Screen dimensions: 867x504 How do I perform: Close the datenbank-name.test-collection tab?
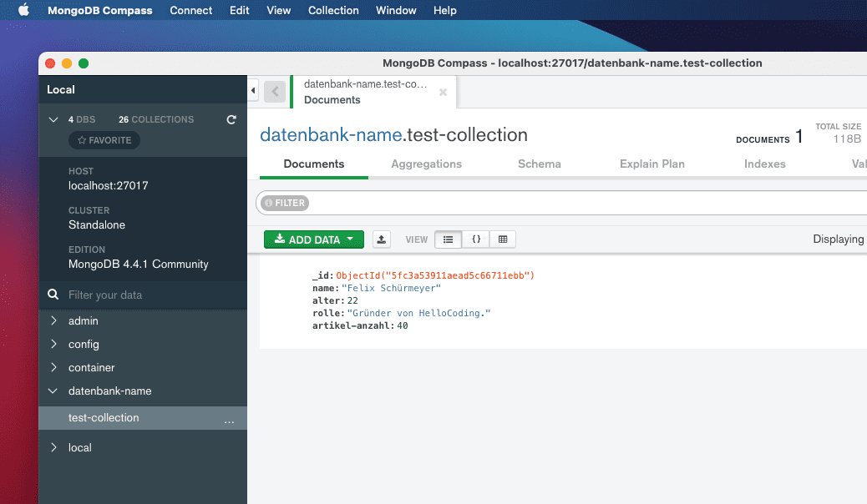pos(443,93)
